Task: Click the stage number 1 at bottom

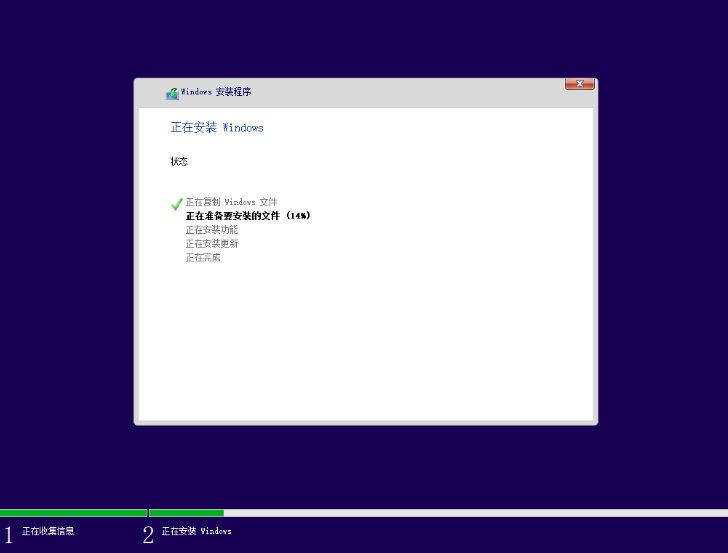Action: tap(9, 535)
